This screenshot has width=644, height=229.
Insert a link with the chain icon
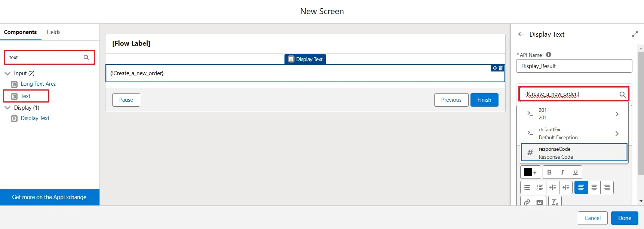point(527,202)
